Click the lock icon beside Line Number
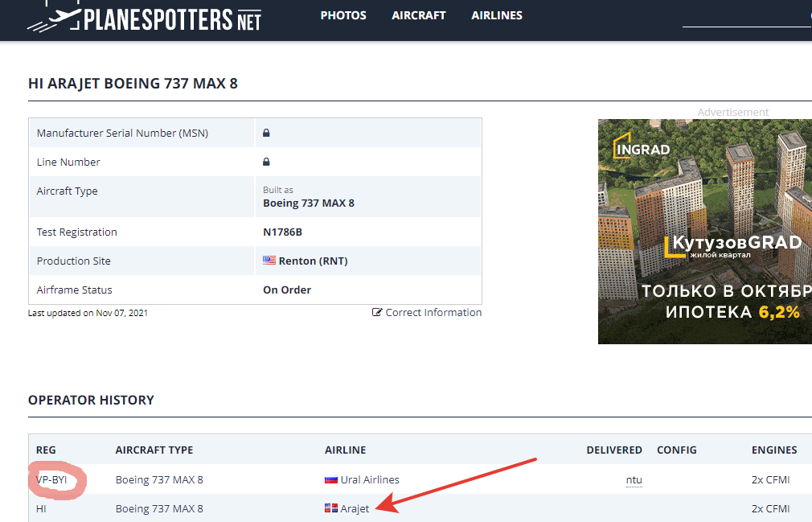This screenshot has width=812, height=522. 266,162
